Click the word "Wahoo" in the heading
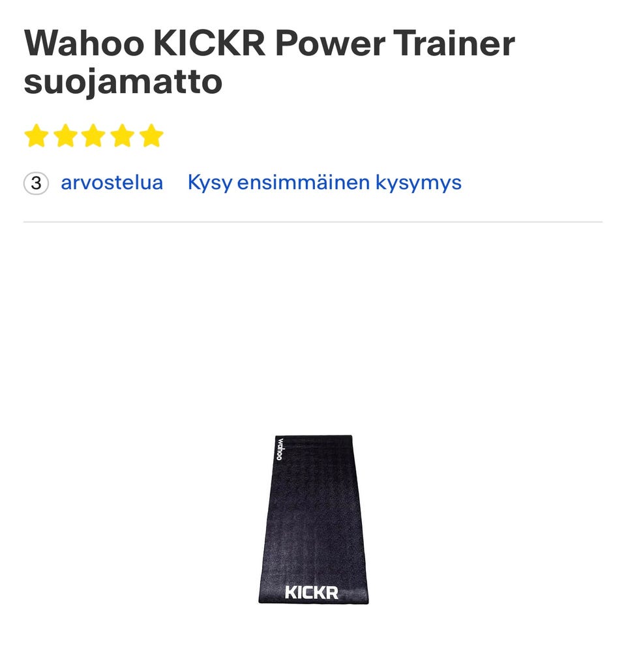626x672 pixels. (84, 43)
